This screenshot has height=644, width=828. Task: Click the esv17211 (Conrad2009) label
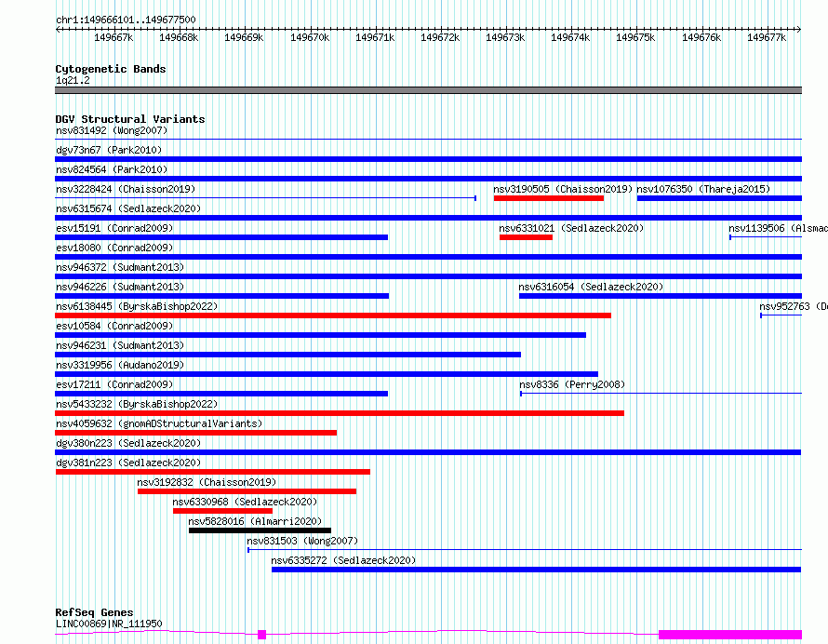(x=114, y=384)
